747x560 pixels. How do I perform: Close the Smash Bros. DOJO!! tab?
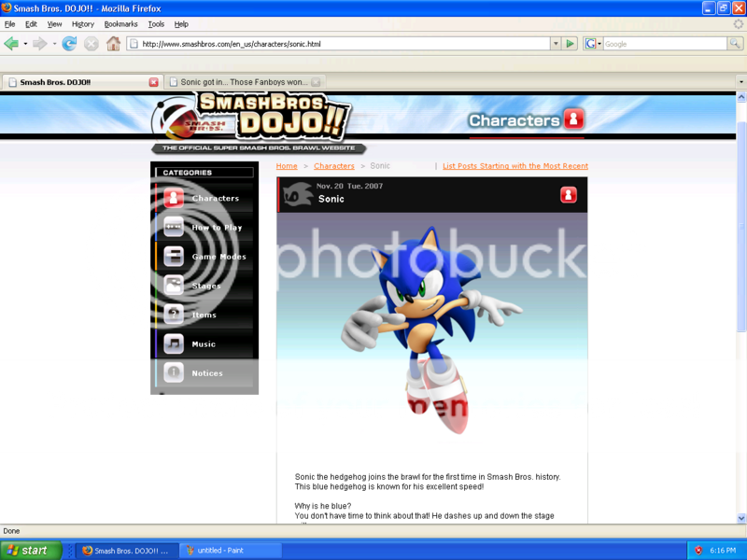[x=154, y=82]
